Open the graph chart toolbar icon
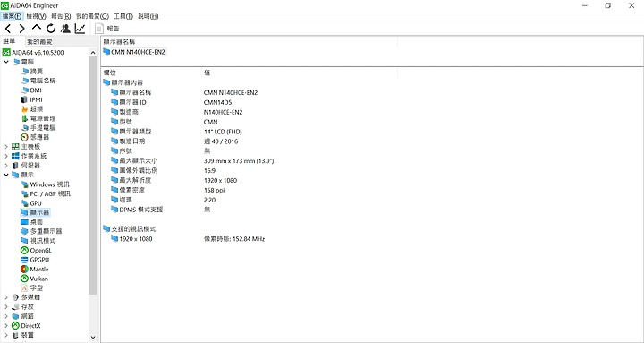This screenshot has height=343, width=644. tap(80, 29)
